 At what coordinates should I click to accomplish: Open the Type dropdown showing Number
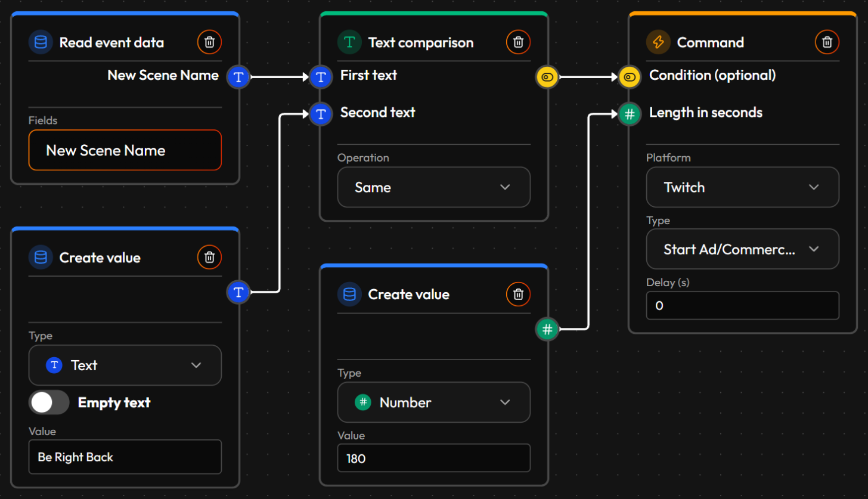click(434, 402)
